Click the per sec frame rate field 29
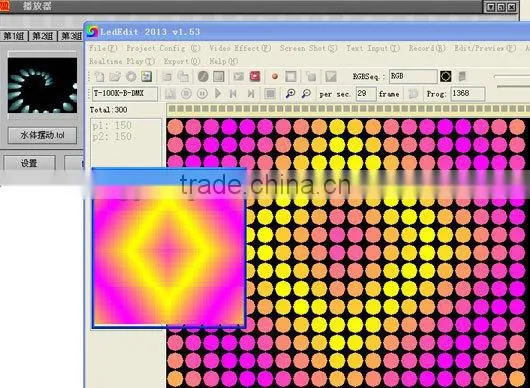The image size is (530, 388). tap(366, 94)
